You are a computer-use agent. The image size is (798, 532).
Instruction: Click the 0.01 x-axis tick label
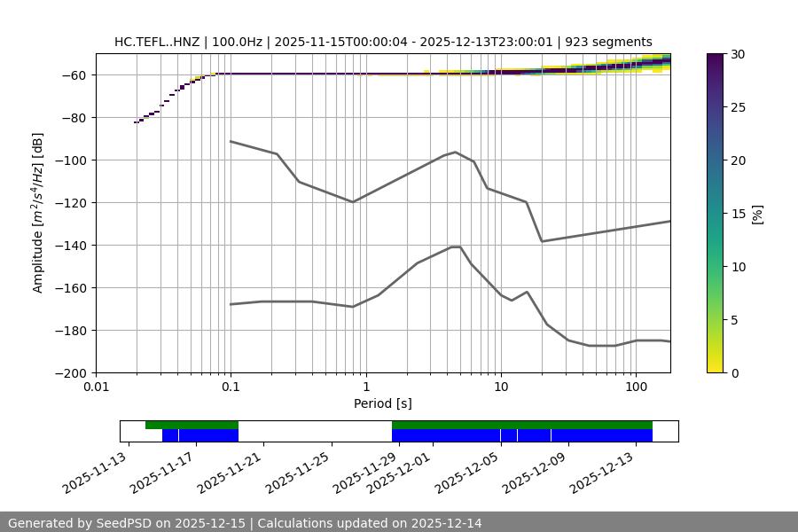96,387
